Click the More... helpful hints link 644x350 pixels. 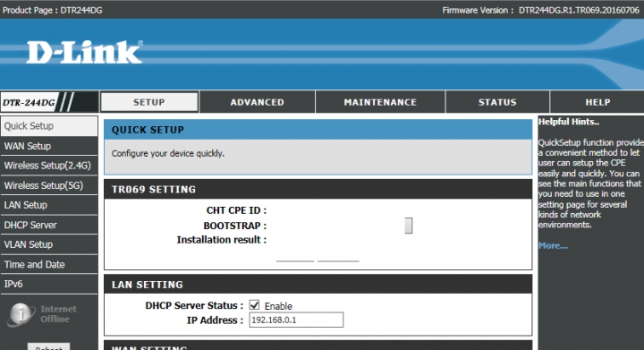click(553, 245)
